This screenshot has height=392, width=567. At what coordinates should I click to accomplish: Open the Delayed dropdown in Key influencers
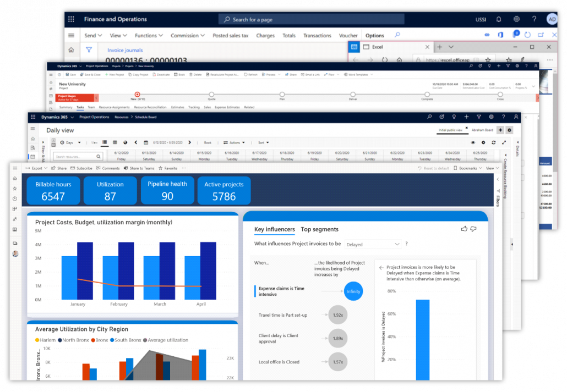[373, 244]
